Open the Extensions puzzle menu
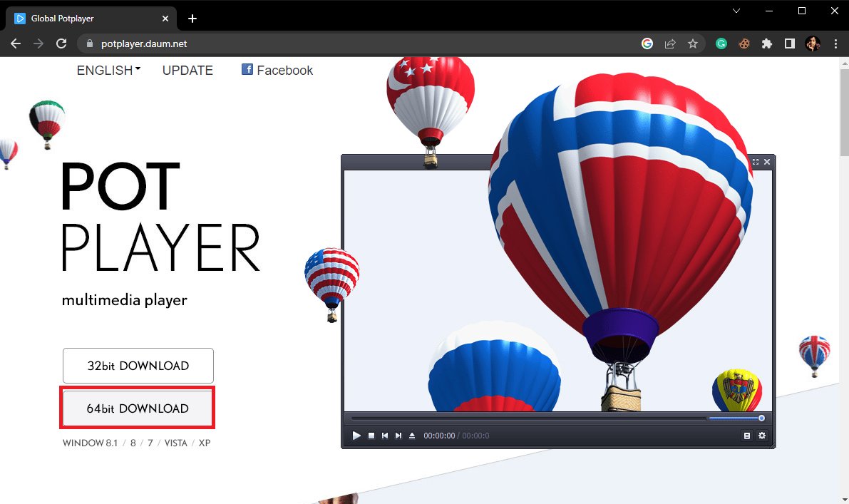Viewport: 849px width, 504px height. coord(767,44)
